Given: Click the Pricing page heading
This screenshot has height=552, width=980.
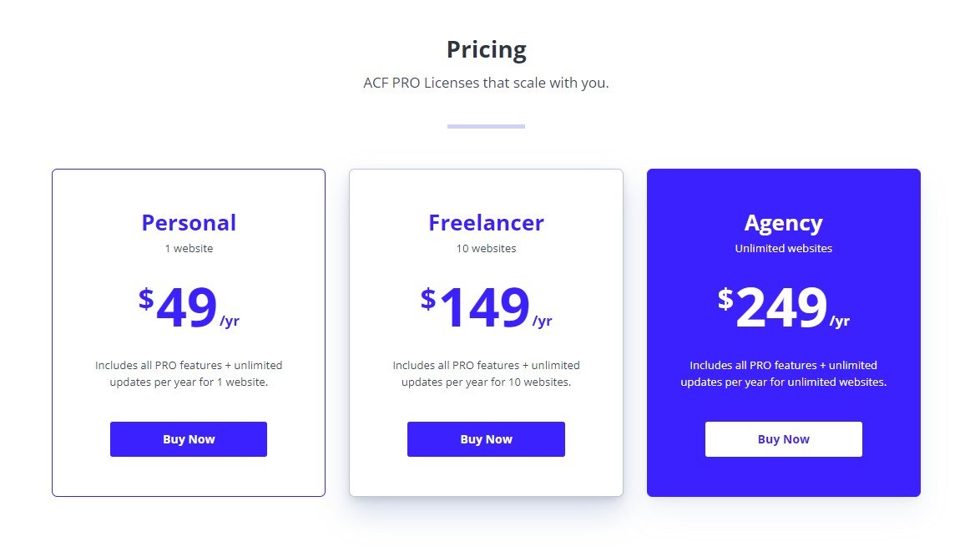Looking at the screenshot, I should (x=486, y=50).
